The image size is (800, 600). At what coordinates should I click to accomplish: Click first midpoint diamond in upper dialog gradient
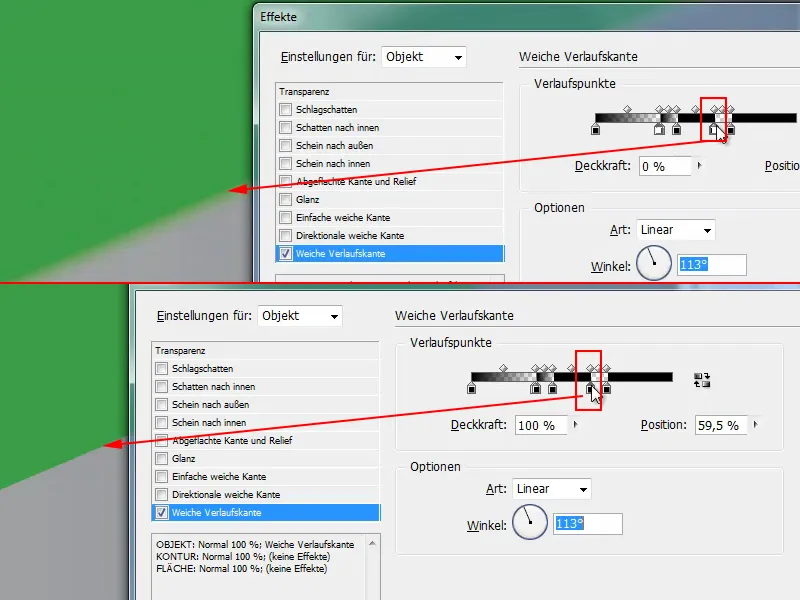(x=628, y=109)
